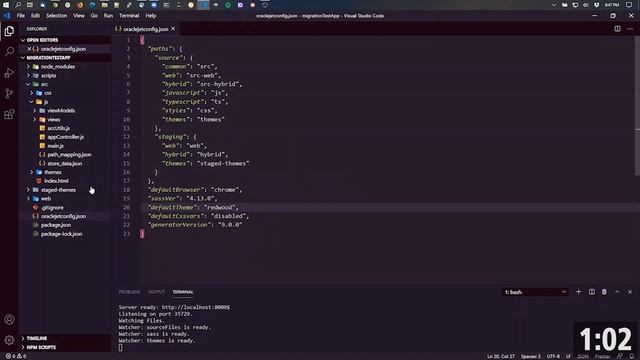Close oraclejetconfig.json in Open Editors list

click(x=29, y=49)
